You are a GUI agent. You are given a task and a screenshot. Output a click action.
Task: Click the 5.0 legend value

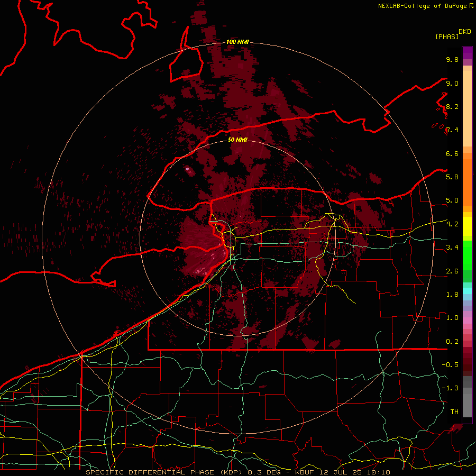452,200
